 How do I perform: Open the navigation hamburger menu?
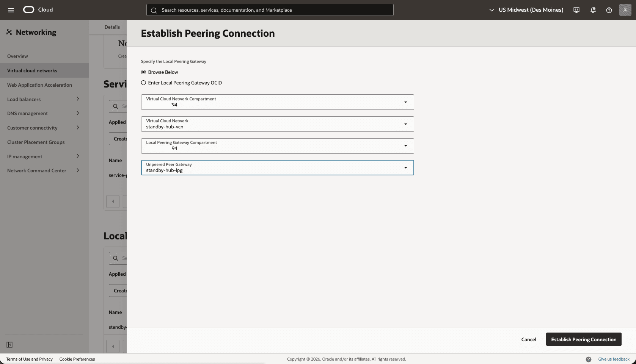click(11, 10)
